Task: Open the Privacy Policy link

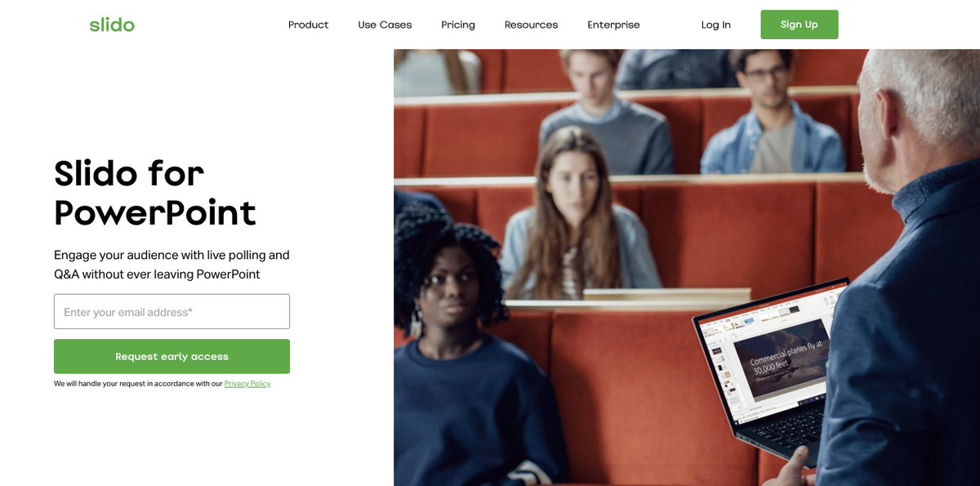Action: click(x=247, y=383)
